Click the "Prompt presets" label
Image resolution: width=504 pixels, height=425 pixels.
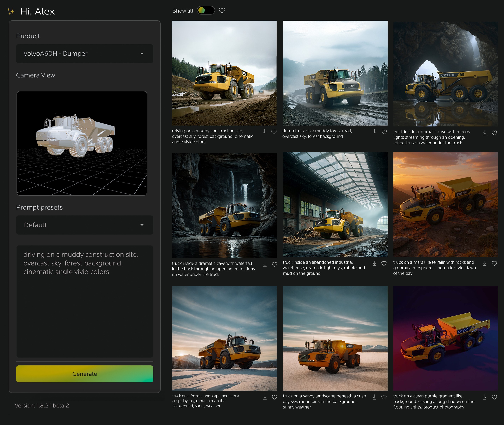[39, 207]
